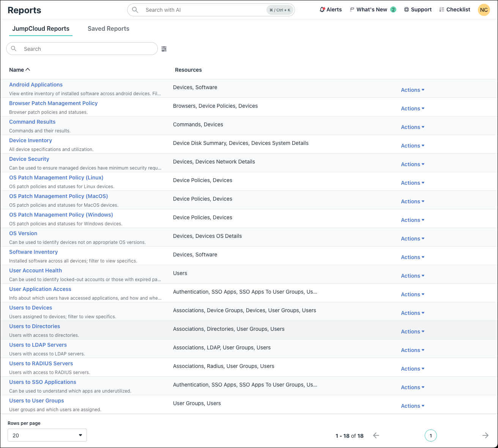Image resolution: width=498 pixels, height=448 pixels.
Task: Open the Users to RADIUS Servers report
Action: (x=41, y=363)
